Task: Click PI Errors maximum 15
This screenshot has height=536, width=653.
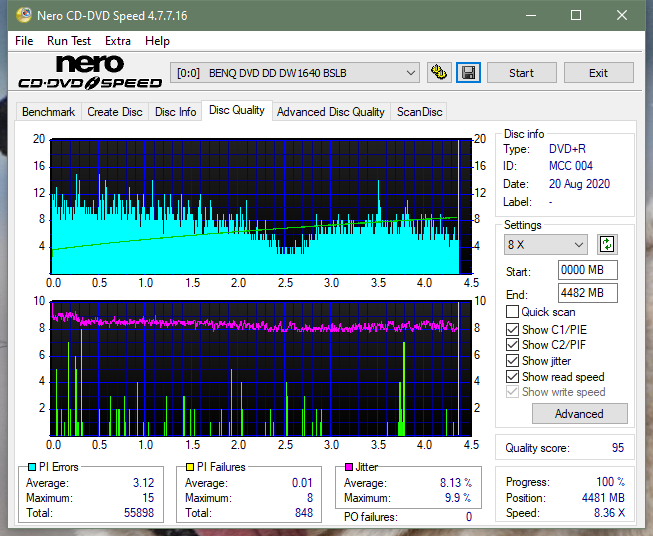Action: coord(148,498)
